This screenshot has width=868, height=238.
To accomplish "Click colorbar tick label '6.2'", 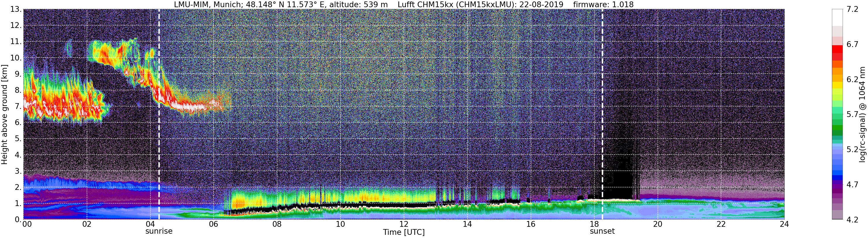I will (852, 80).
